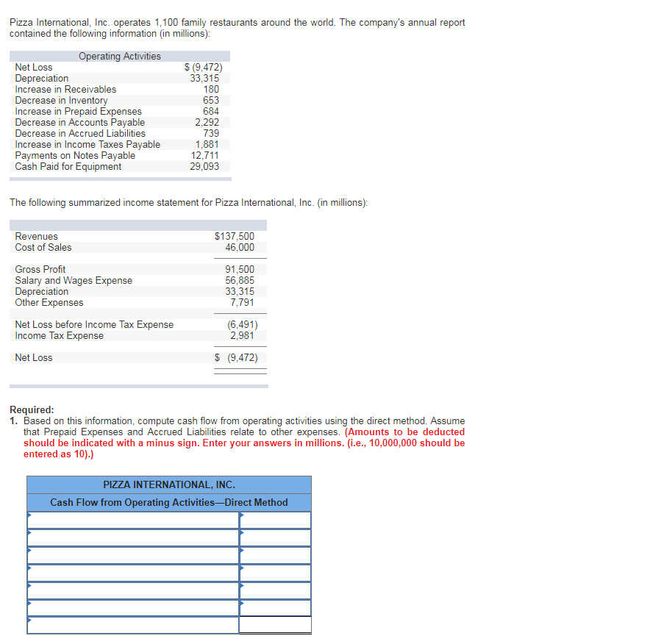
Task: Select Salary and Wages Expense label
Action: pos(74,280)
